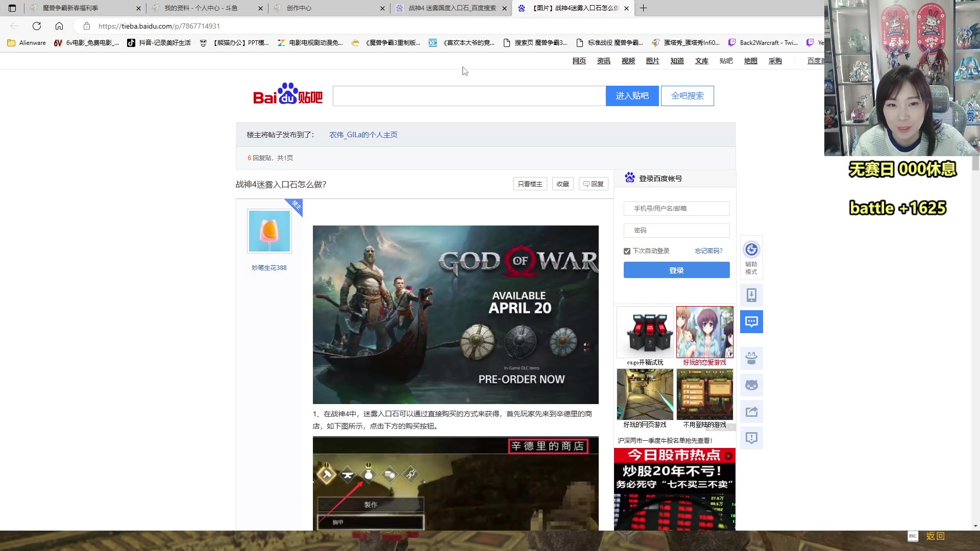Screen dimensions: 980x551
Task: Open the Alienware bookmark folder
Action: 27,43
